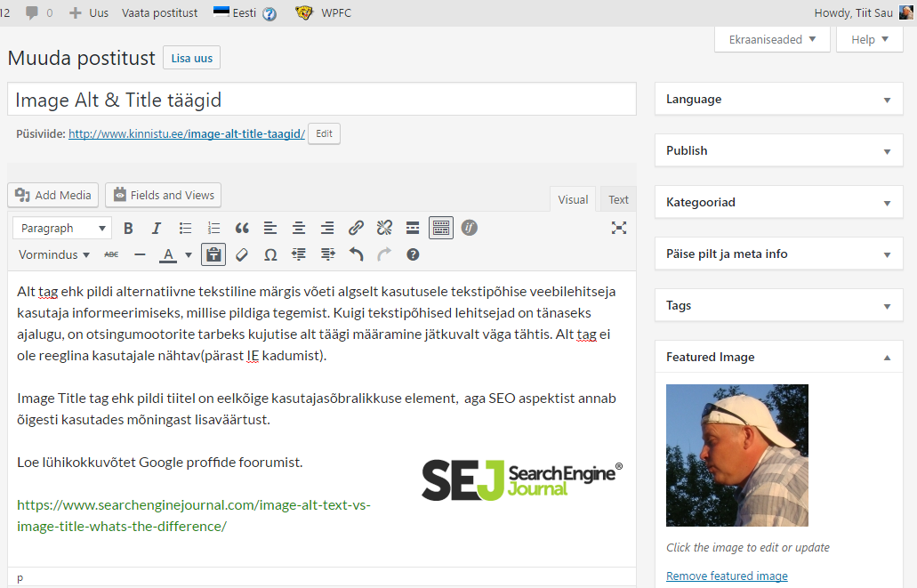Viewport: 917px width, 588px height.
Task: Open the text color picker arrow
Action: pos(189,255)
